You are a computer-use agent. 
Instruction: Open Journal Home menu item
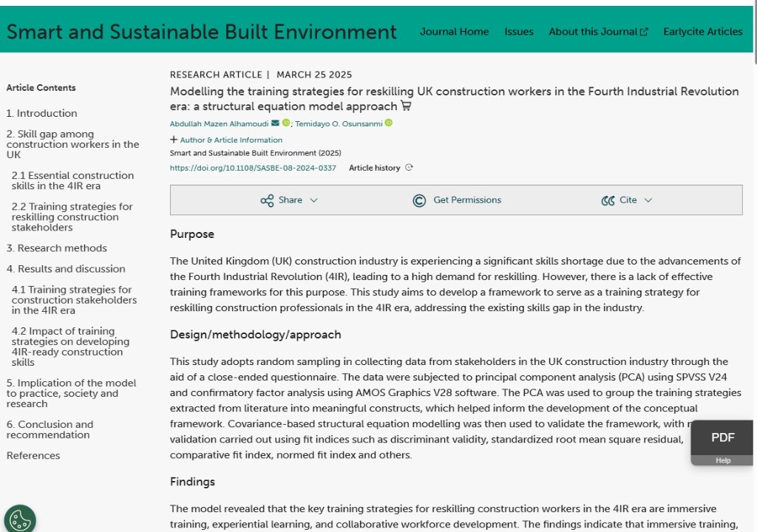pyautogui.click(x=455, y=31)
